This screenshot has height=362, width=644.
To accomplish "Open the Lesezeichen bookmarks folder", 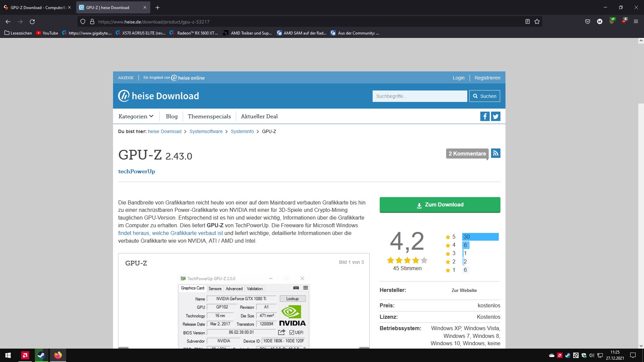I will [18, 33].
